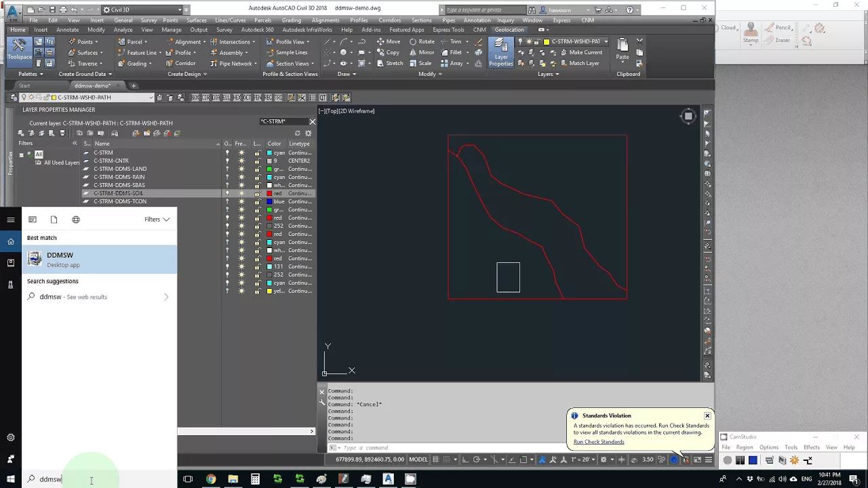Toggle freeze sun for C-STRM layer
The height and width of the screenshot is (488, 868).
click(x=241, y=152)
